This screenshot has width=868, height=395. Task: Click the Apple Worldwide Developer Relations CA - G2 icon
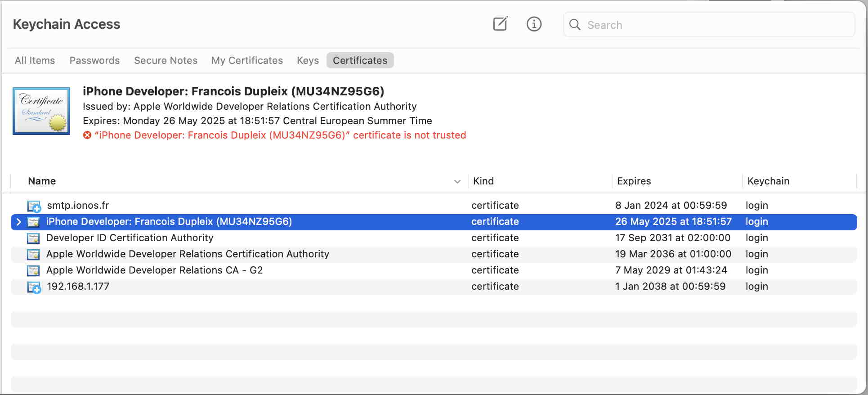point(33,270)
